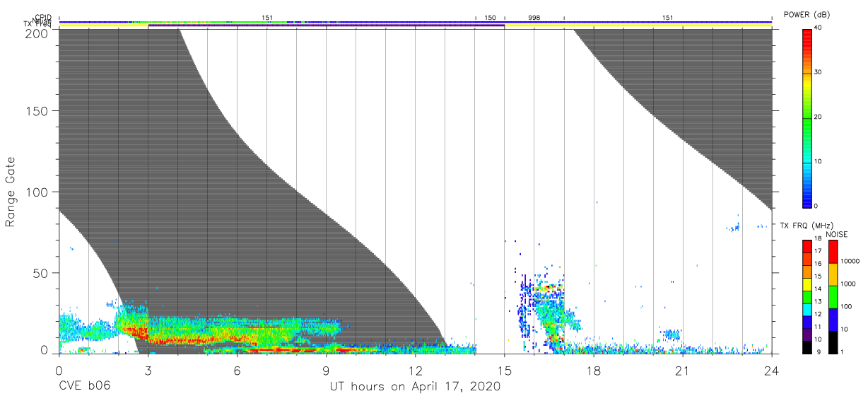The width and height of the screenshot is (868, 401).
Task: Select the 21 tick on UT hours axis
Action: coord(683,370)
